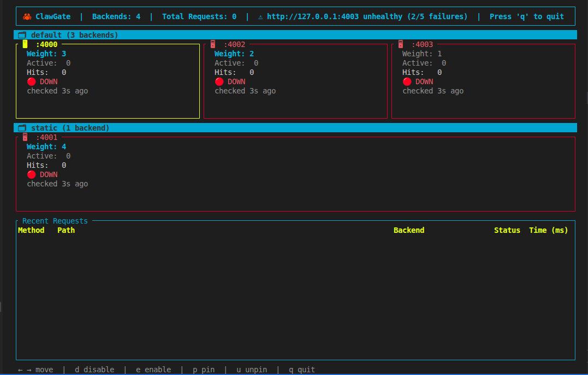
Task: Click the Time (ms) column header
Action: click(548, 231)
